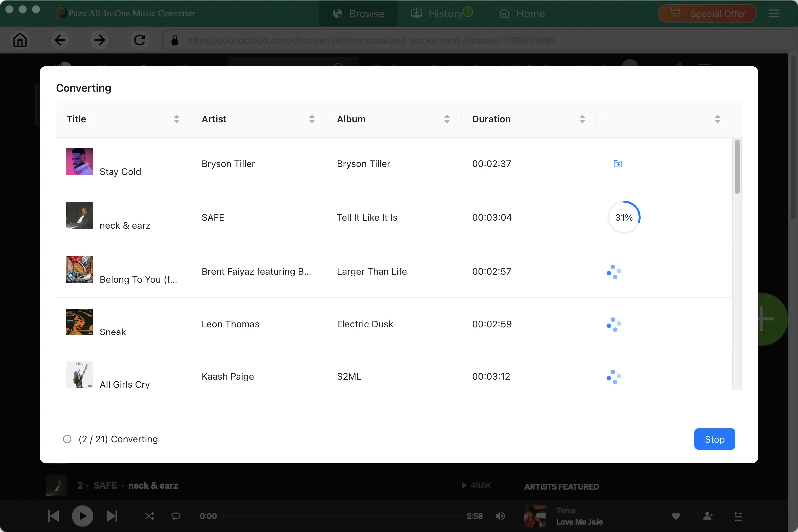This screenshot has height=532, width=798.
Task: Select duration '00:02:37'
Action: [492, 164]
